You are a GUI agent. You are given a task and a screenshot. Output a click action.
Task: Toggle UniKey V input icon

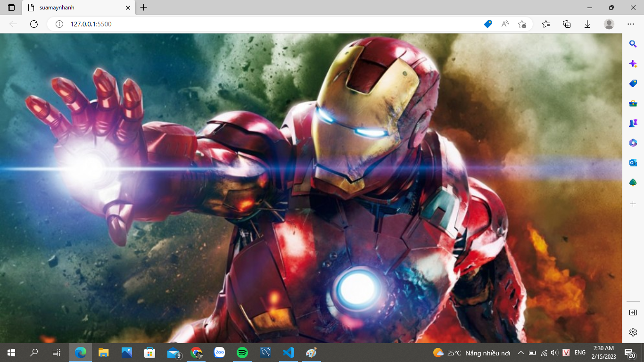pos(567,353)
